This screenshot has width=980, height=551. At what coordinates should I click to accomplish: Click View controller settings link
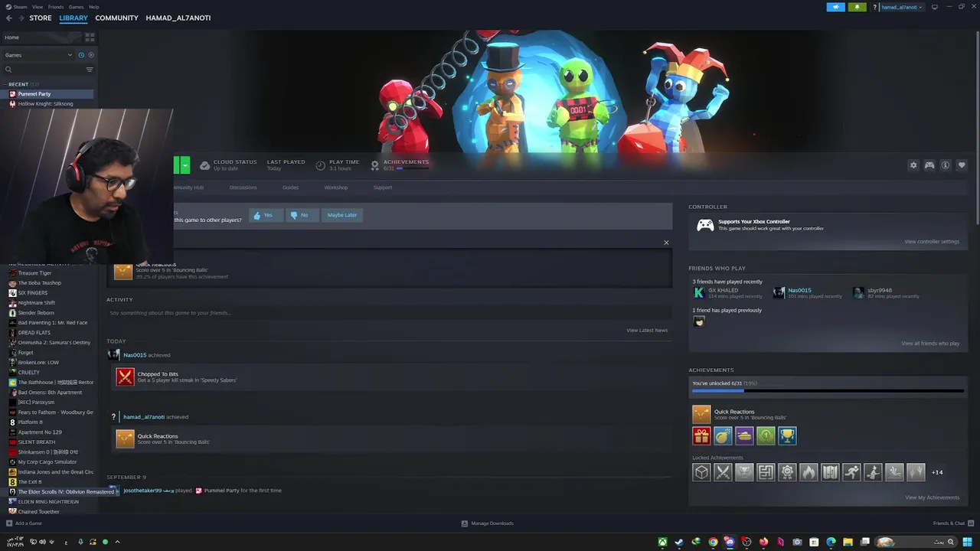[x=932, y=242]
